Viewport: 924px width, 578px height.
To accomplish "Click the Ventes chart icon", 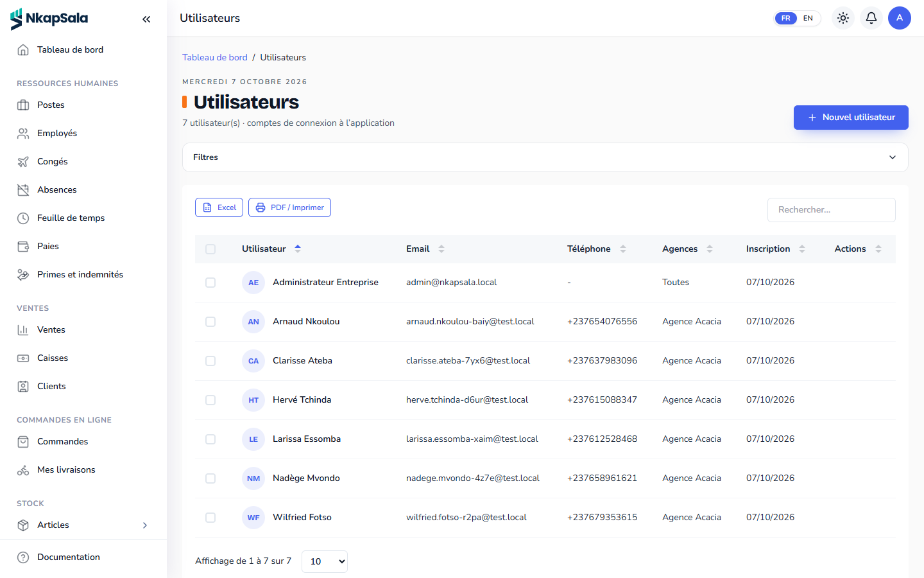I will tap(23, 330).
